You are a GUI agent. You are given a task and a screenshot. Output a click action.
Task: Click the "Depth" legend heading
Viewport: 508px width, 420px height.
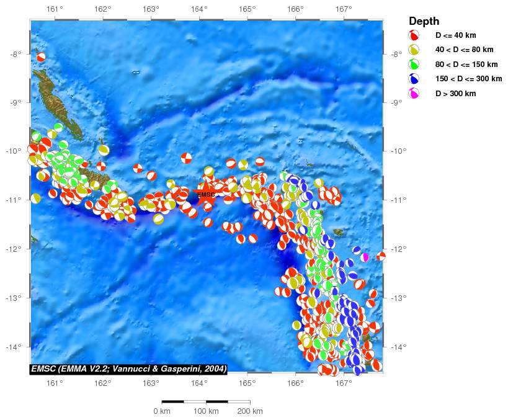tap(424, 21)
